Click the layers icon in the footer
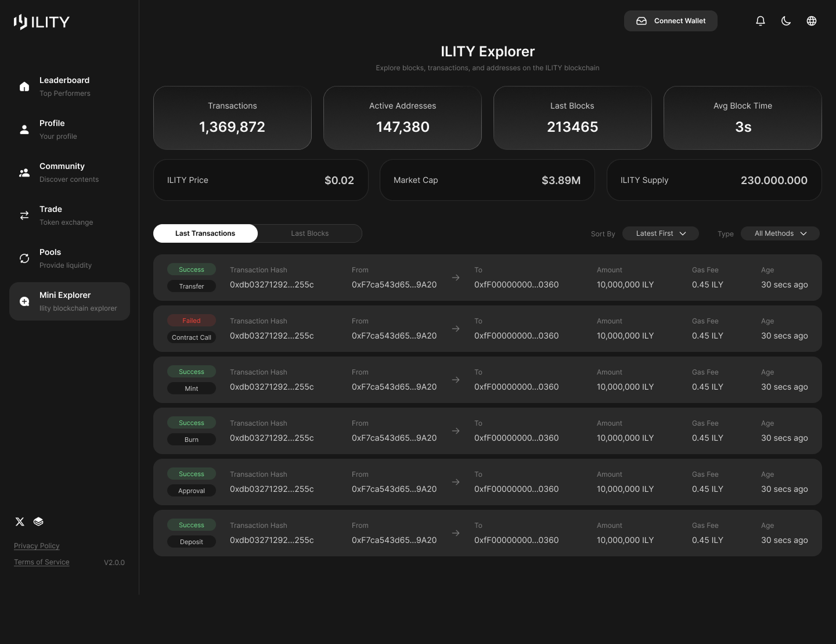Viewport: 836px width, 644px height. (x=38, y=521)
